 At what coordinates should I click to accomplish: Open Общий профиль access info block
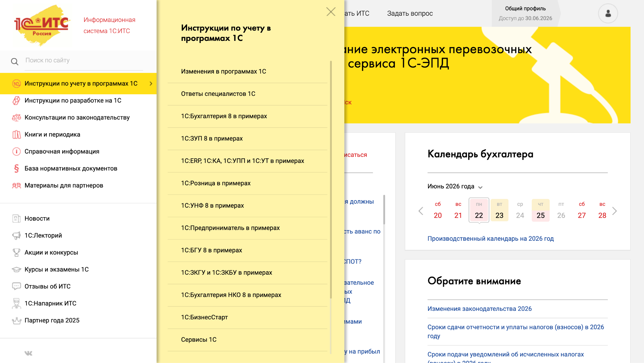coord(525,14)
